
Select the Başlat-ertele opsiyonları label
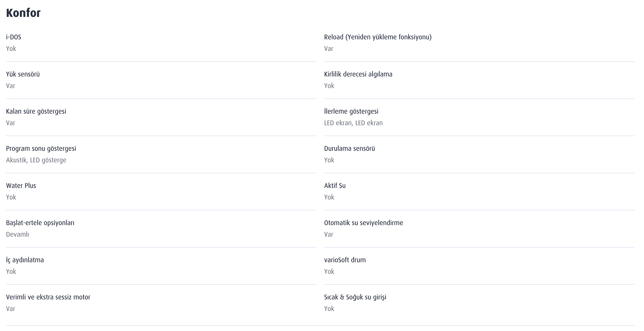click(40, 223)
